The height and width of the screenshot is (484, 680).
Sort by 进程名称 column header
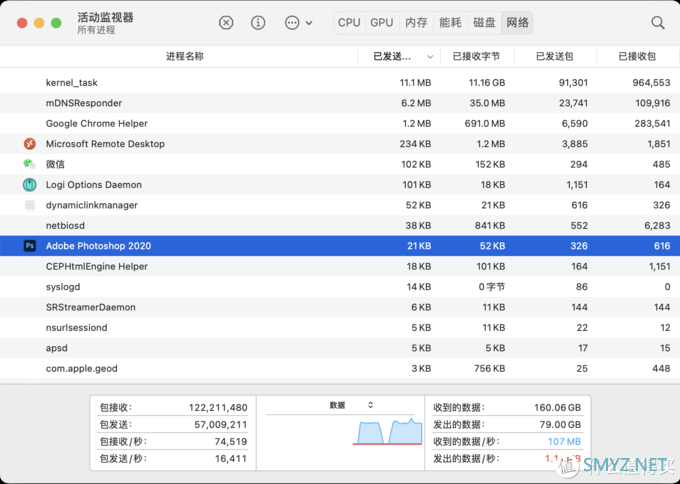(185, 56)
